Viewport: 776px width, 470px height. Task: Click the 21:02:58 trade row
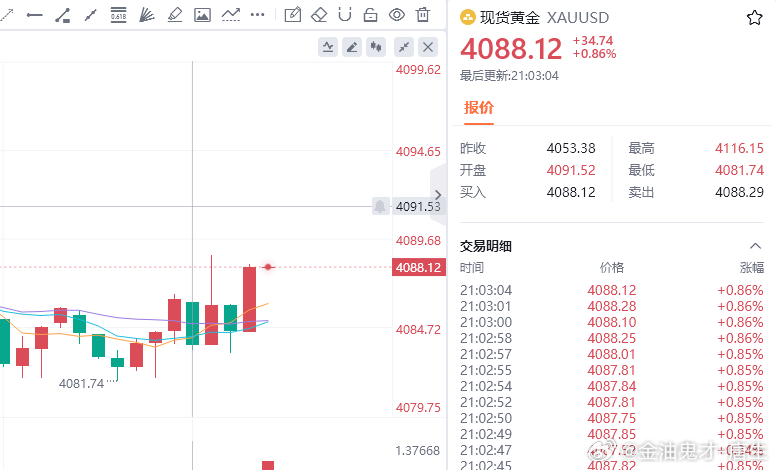612,338
